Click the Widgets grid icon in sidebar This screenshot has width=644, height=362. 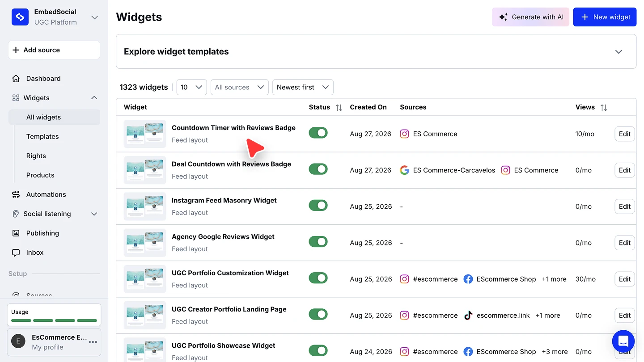(16, 98)
